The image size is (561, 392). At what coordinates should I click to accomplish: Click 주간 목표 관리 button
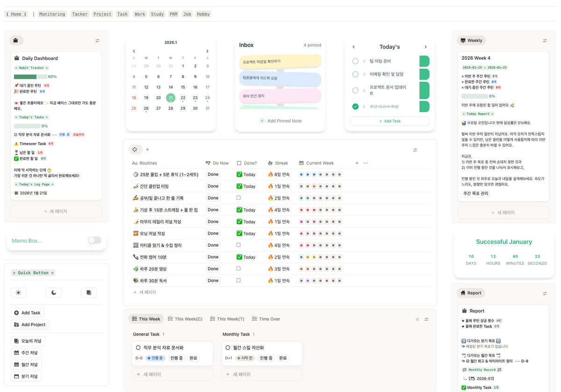click(475, 193)
